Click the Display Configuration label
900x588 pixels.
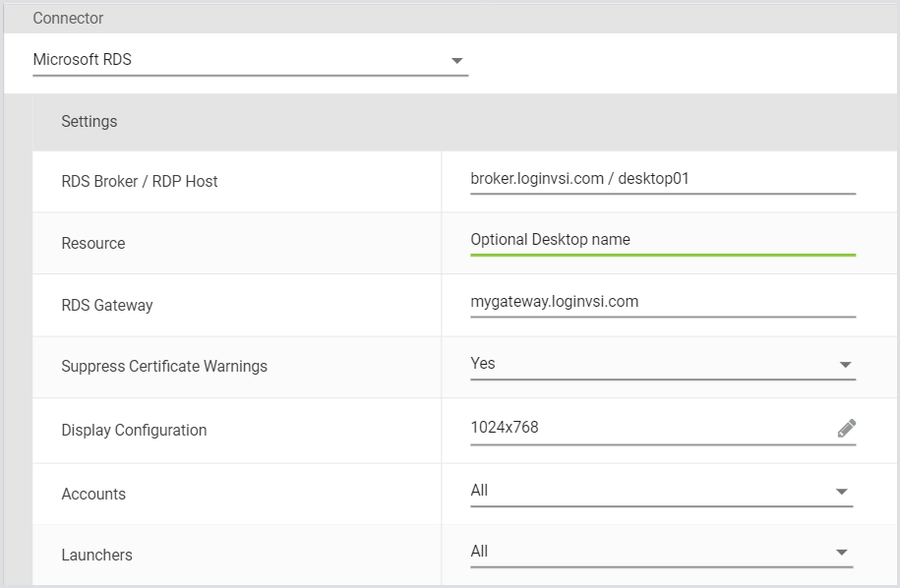[134, 431]
